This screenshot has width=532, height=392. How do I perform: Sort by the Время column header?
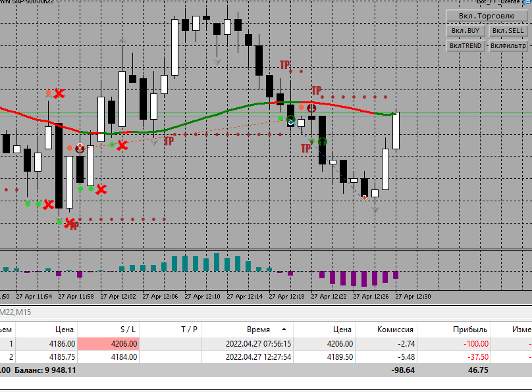click(x=248, y=330)
